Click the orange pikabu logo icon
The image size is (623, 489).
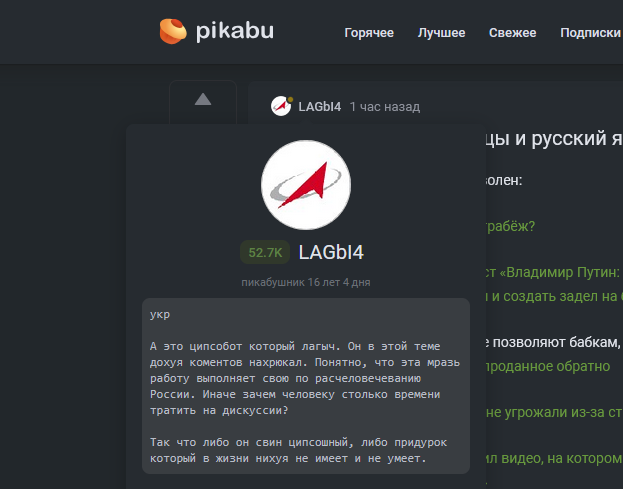174,32
